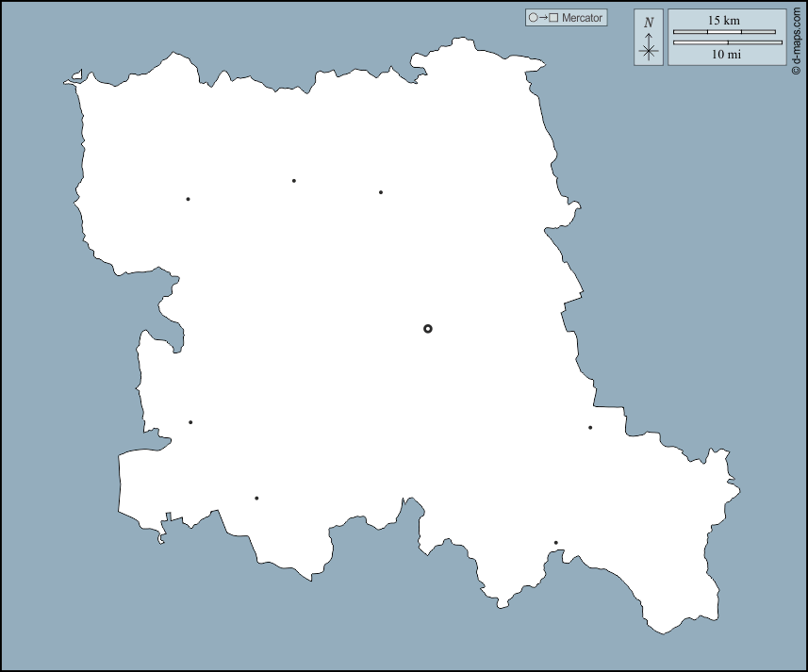Click the compass rose star symbol
This screenshot has height=672, width=808.
[649, 52]
